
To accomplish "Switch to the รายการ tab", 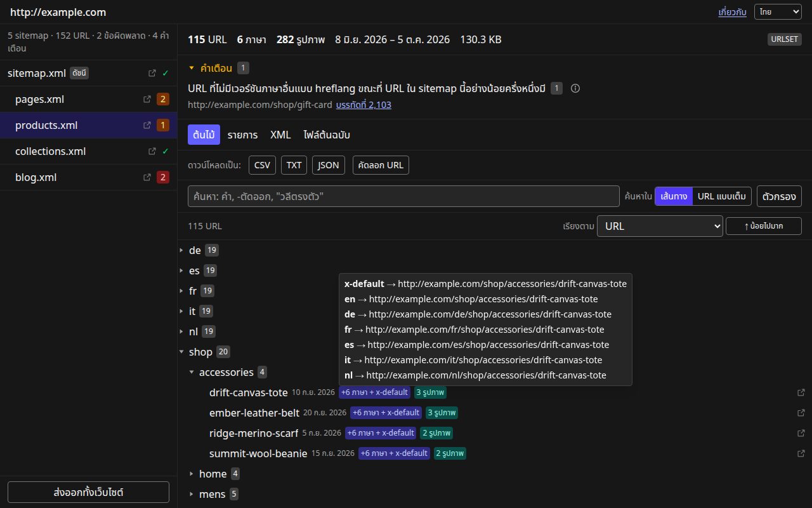I will pyautogui.click(x=242, y=135).
